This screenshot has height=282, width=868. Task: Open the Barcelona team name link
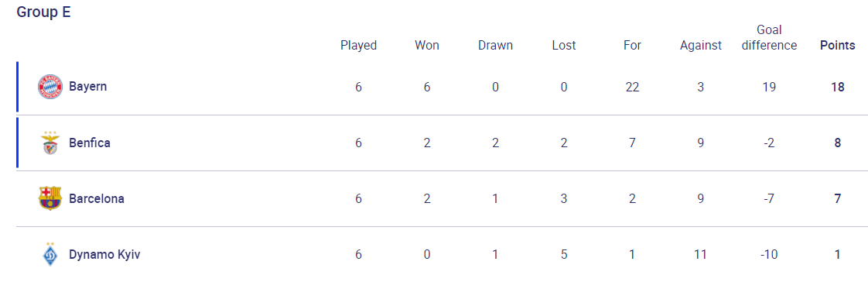click(97, 198)
